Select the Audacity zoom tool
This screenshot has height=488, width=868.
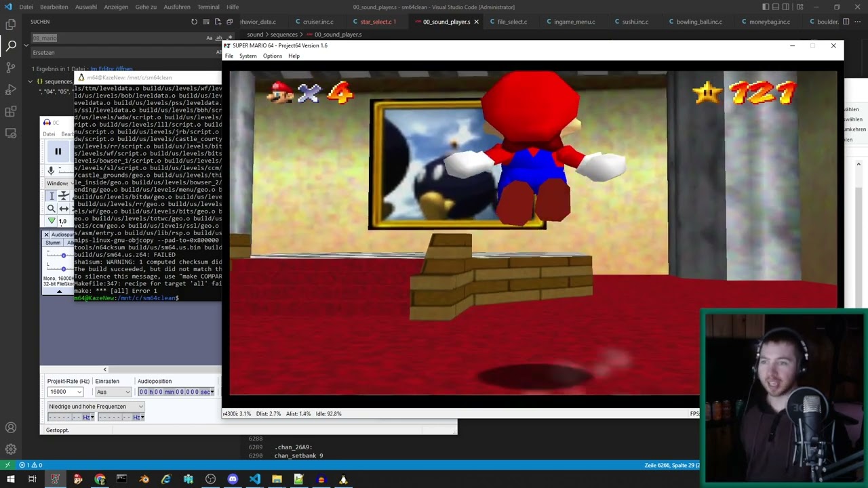(52, 209)
